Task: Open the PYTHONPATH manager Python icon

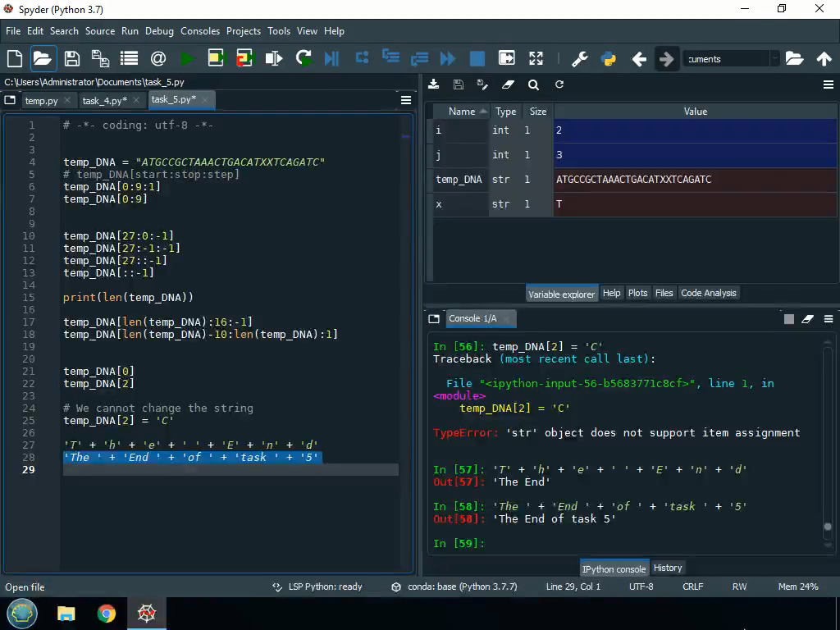Action: (608, 58)
